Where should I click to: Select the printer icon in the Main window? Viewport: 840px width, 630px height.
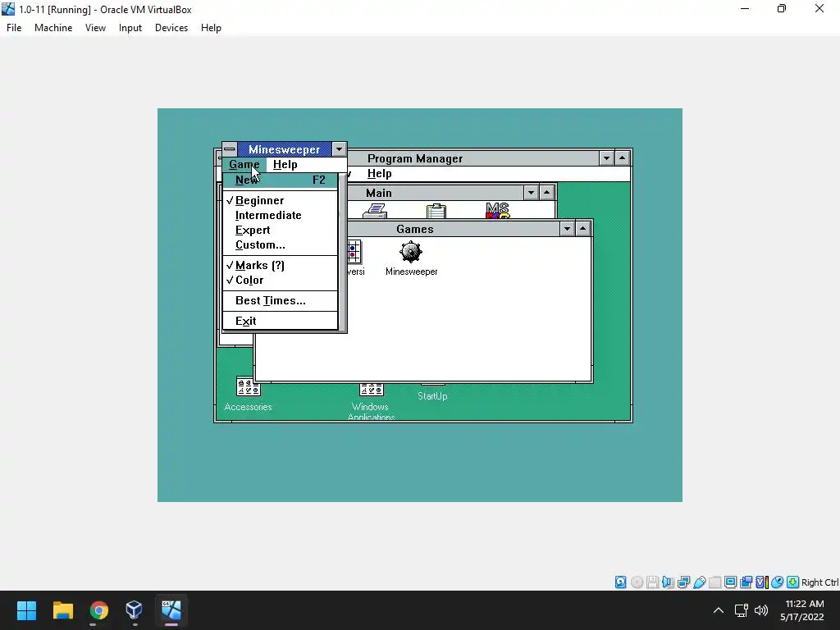click(375, 211)
